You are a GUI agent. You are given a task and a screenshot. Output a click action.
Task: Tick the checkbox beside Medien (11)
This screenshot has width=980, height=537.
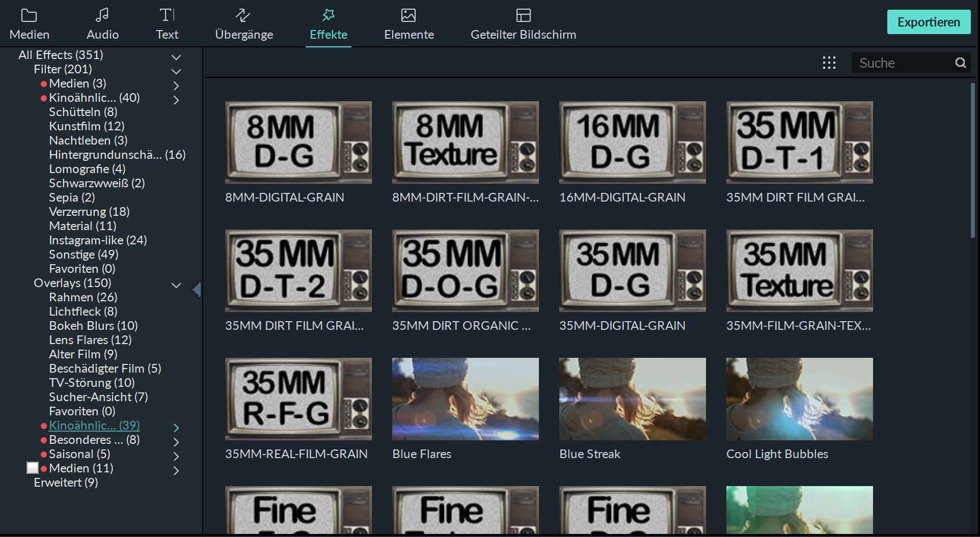pyautogui.click(x=33, y=468)
